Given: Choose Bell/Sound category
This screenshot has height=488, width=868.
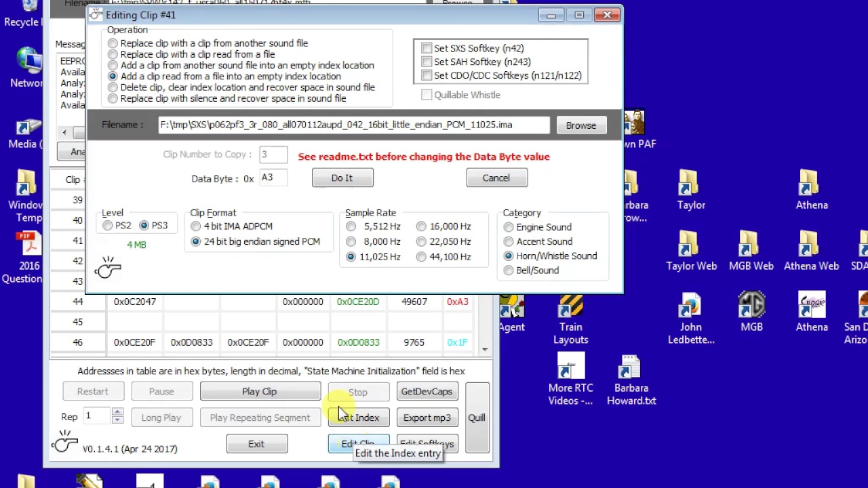Looking at the screenshot, I should point(509,270).
